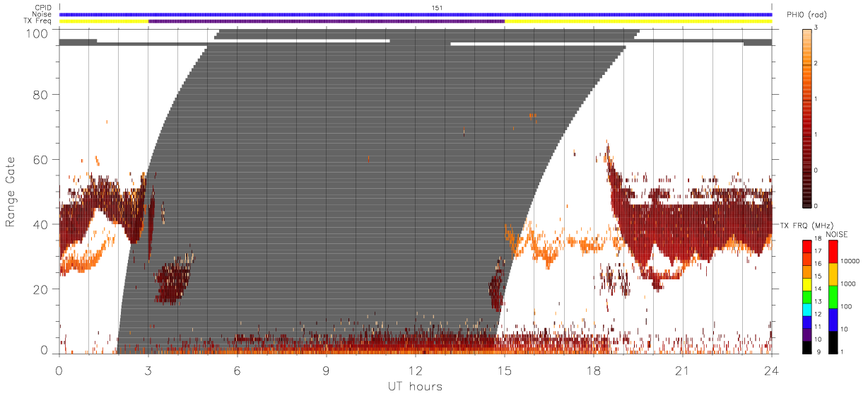Click the UT hours tick label 18
868x401 pixels.
pyautogui.click(x=594, y=370)
